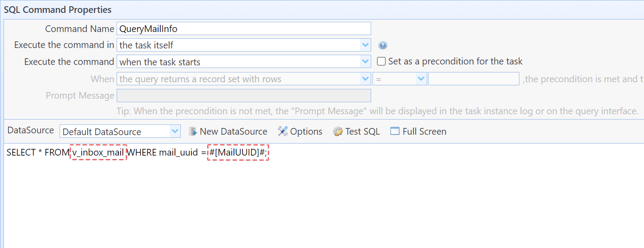Switch the SQL editor to Full Screen
Image resolution: width=644 pixels, height=248 pixels.
click(x=395, y=132)
